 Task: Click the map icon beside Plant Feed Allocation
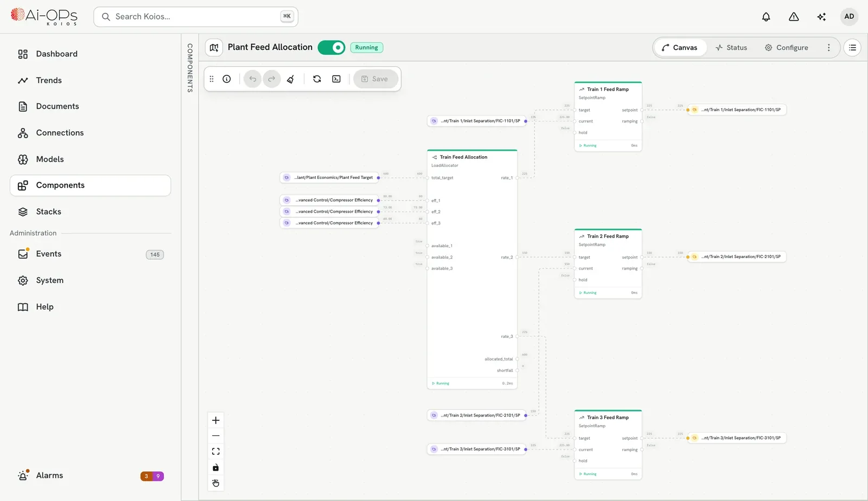pos(214,48)
